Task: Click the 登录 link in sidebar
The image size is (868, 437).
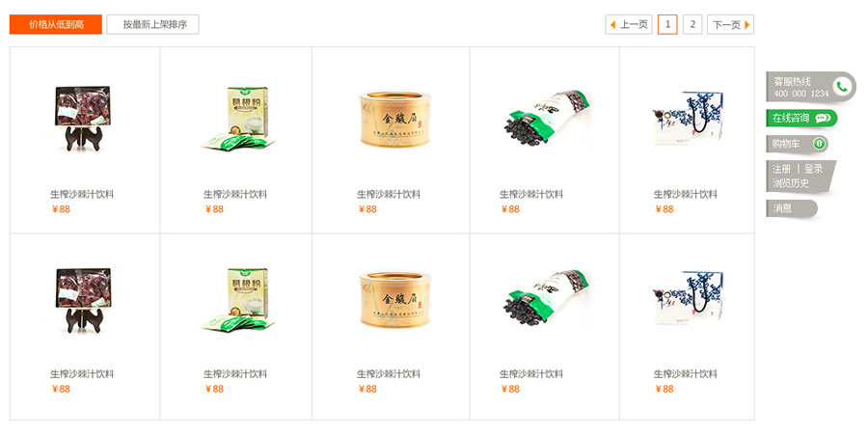Action: click(x=813, y=169)
